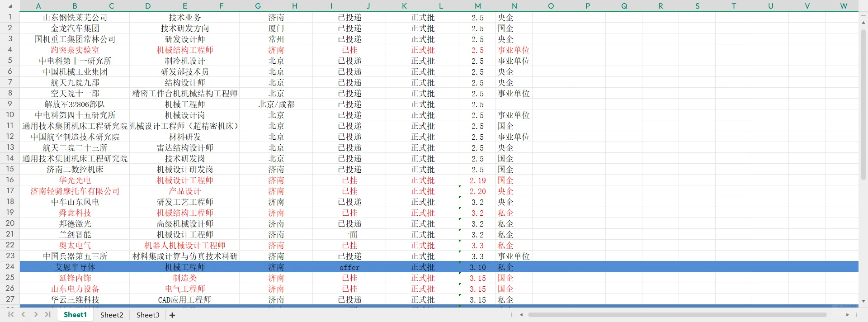Click the status cell 一面 for 兰剑智能

tap(349, 235)
